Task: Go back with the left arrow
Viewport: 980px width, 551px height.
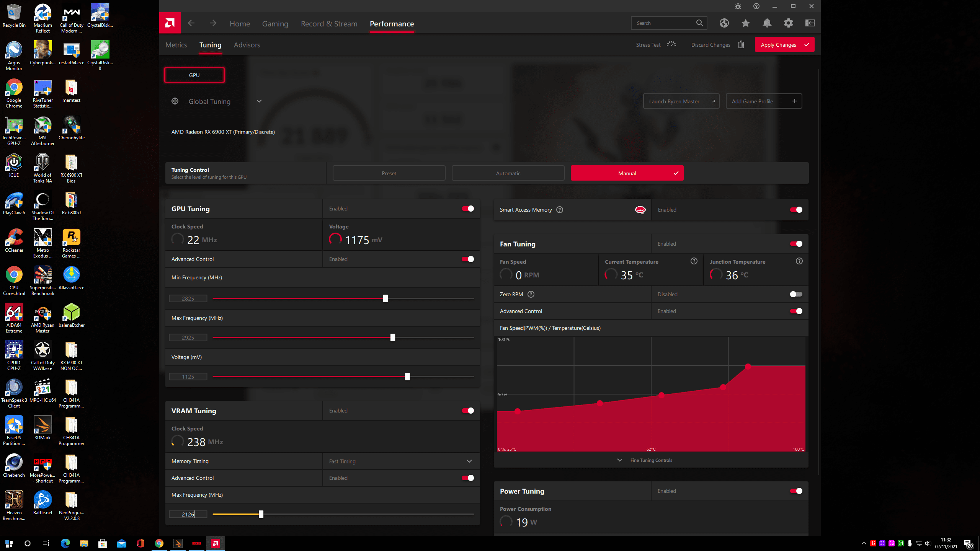Action: point(191,23)
